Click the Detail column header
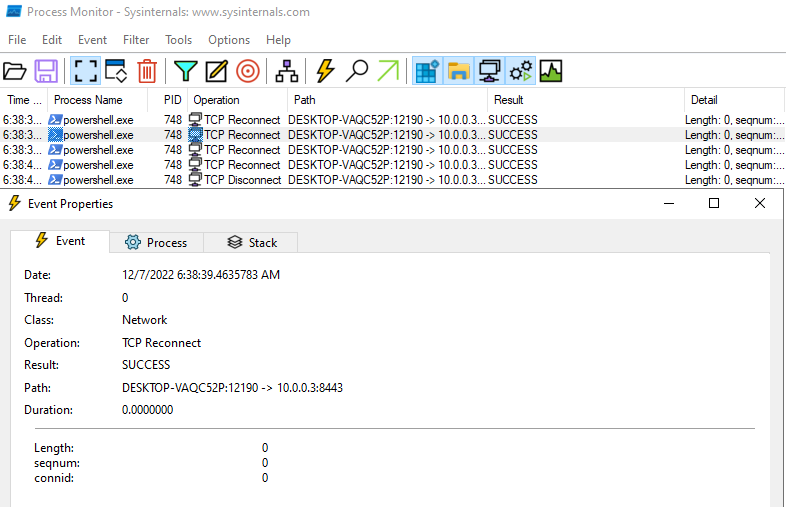This screenshot has height=507, width=786. click(x=734, y=100)
